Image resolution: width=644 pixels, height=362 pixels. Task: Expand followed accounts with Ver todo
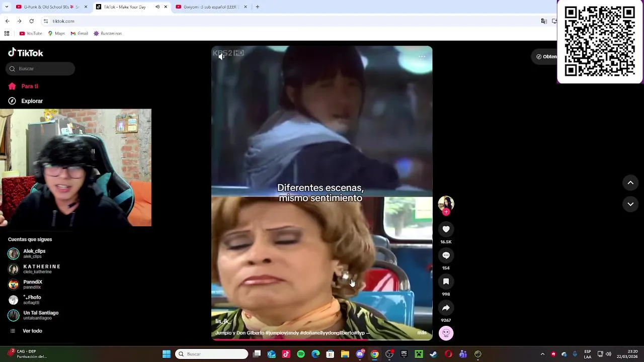27,331
